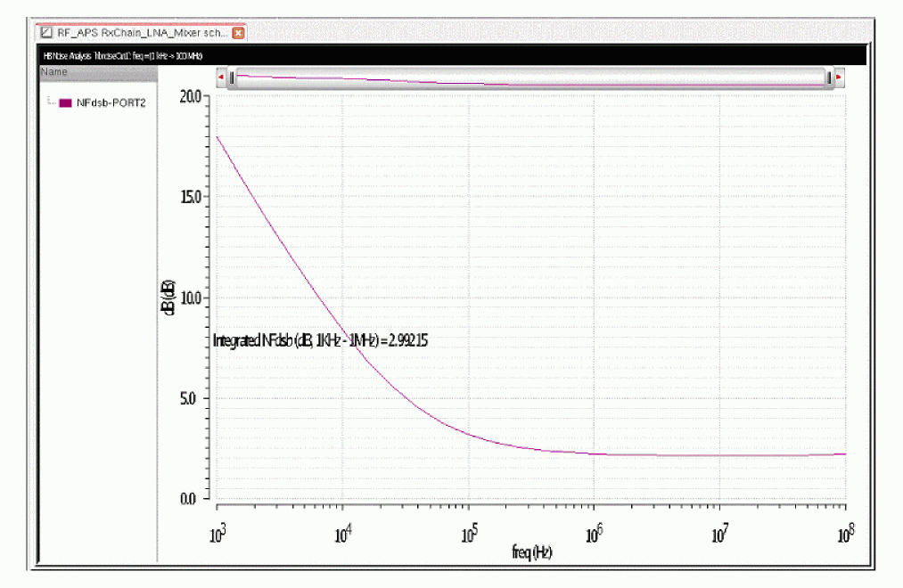Click the zoom overview bar with the mini trace
903x588 pixels.
pyautogui.click(x=529, y=78)
